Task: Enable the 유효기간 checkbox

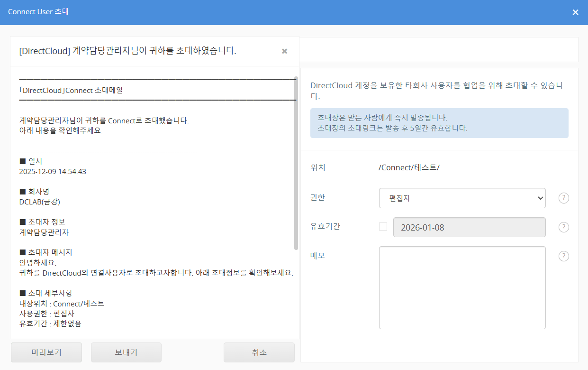Action: click(x=383, y=227)
